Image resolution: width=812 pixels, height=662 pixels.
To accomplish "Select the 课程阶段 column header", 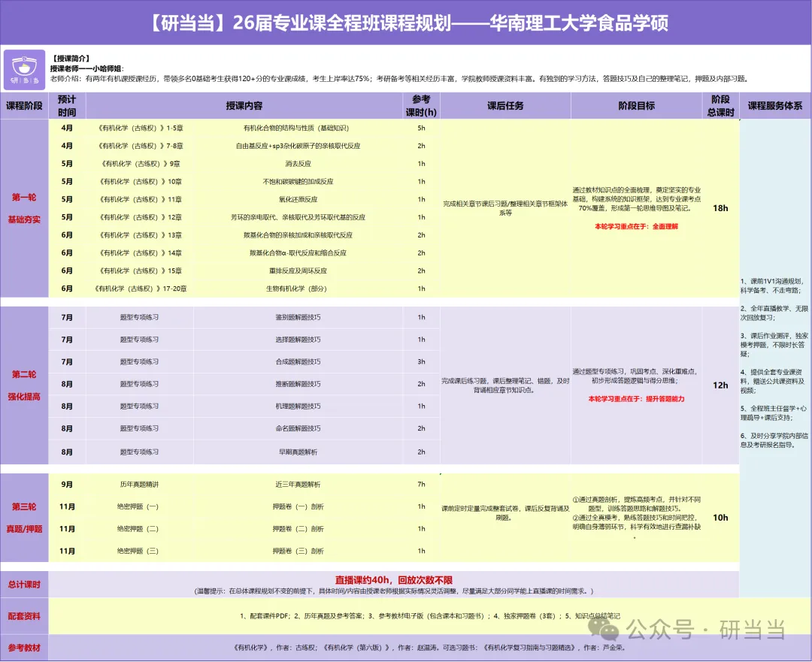I will 24,106.
